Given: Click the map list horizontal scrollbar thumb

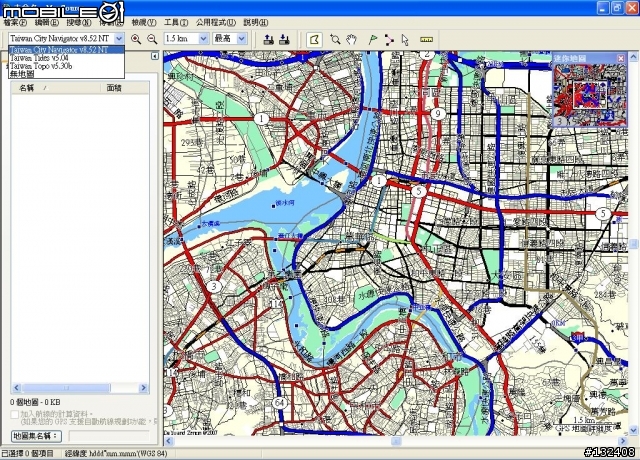Looking at the screenshot, I should pyautogui.click(x=66, y=387).
